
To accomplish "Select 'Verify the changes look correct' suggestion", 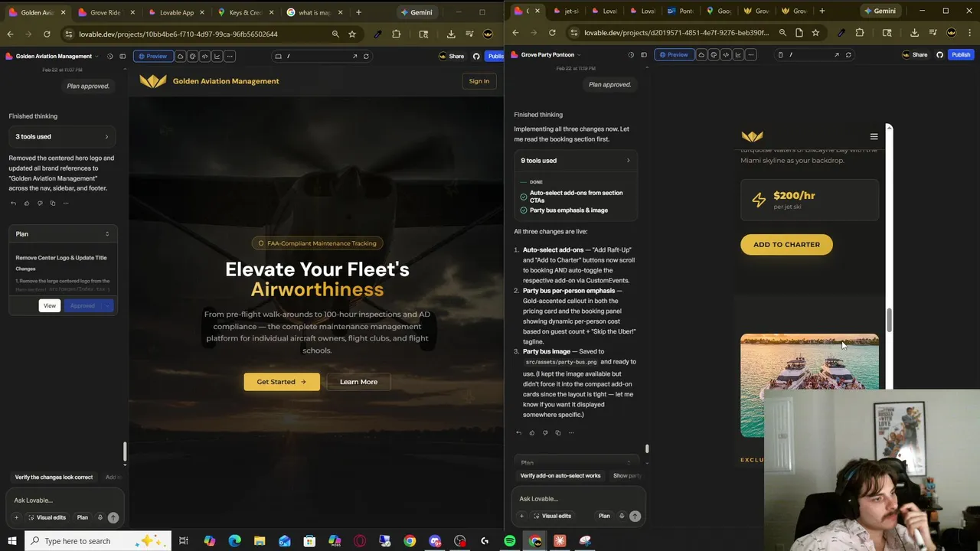I will [54, 477].
